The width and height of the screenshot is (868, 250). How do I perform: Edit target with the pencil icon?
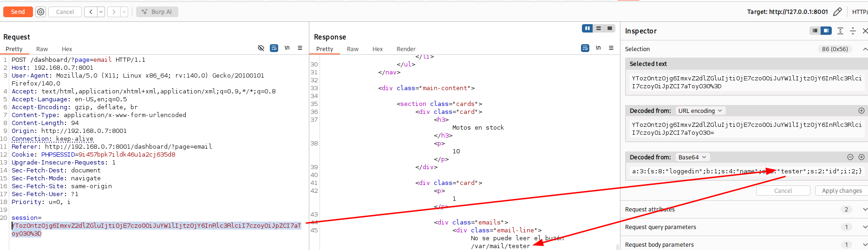pos(837,12)
